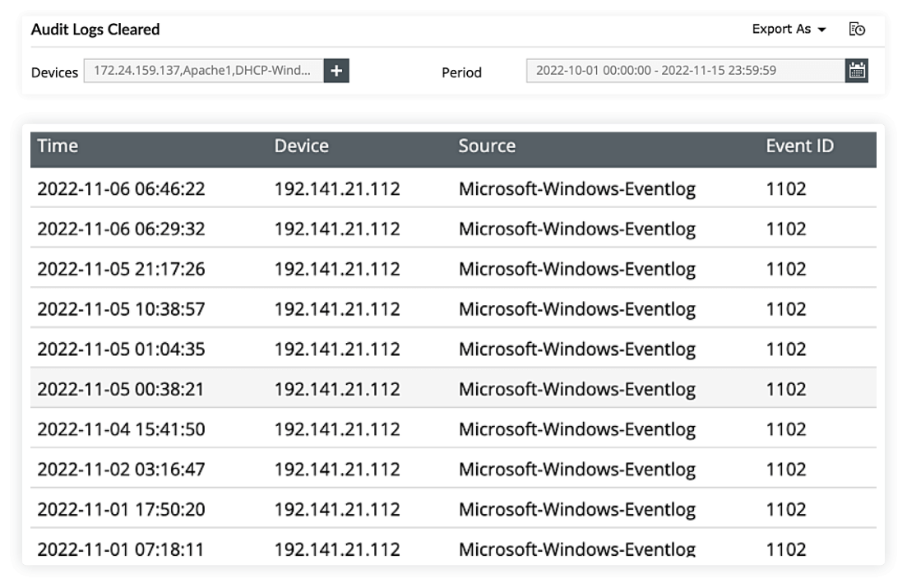Click device 192.141.21.112 in the first row
The image size is (907, 588).
pos(321,188)
